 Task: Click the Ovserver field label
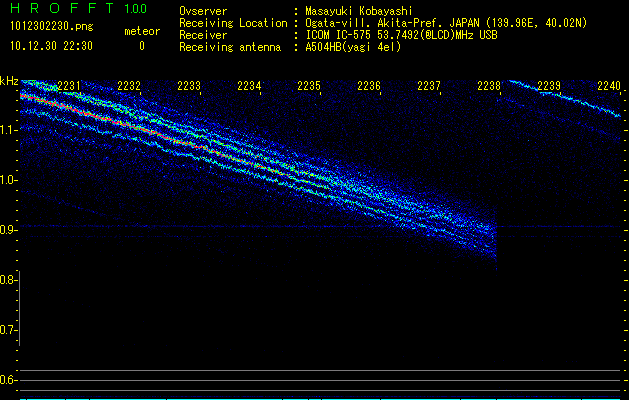tap(203, 11)
